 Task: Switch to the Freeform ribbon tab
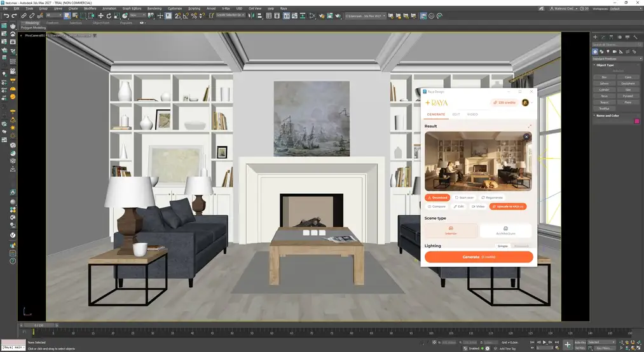[x=53, y=23]
